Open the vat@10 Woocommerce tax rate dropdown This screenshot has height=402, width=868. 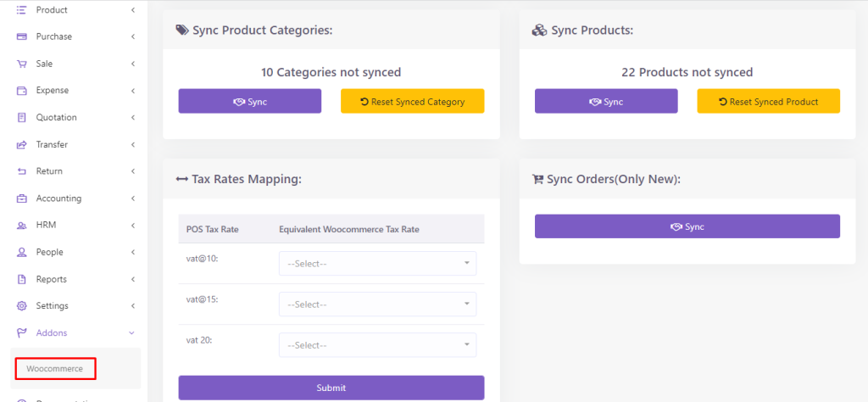(377, 264)
